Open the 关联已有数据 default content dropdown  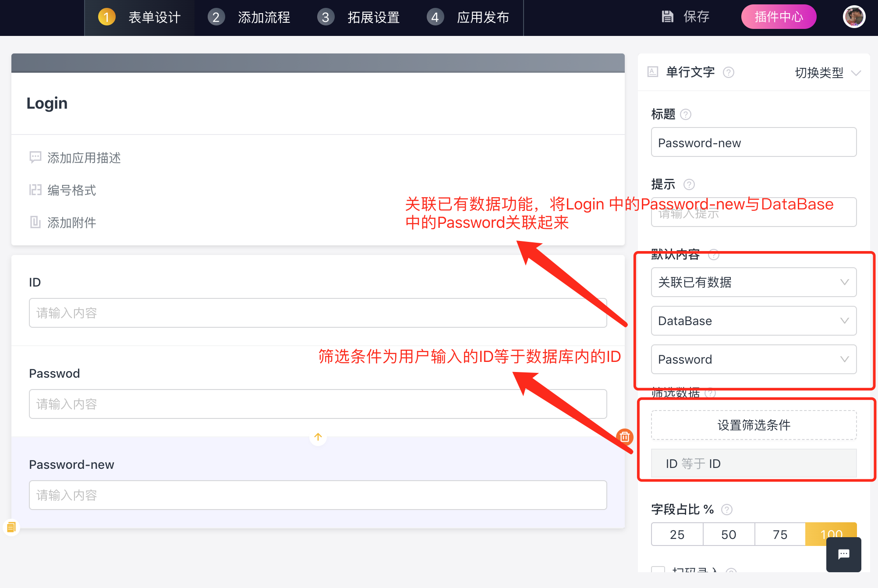[x=754, y=282]
